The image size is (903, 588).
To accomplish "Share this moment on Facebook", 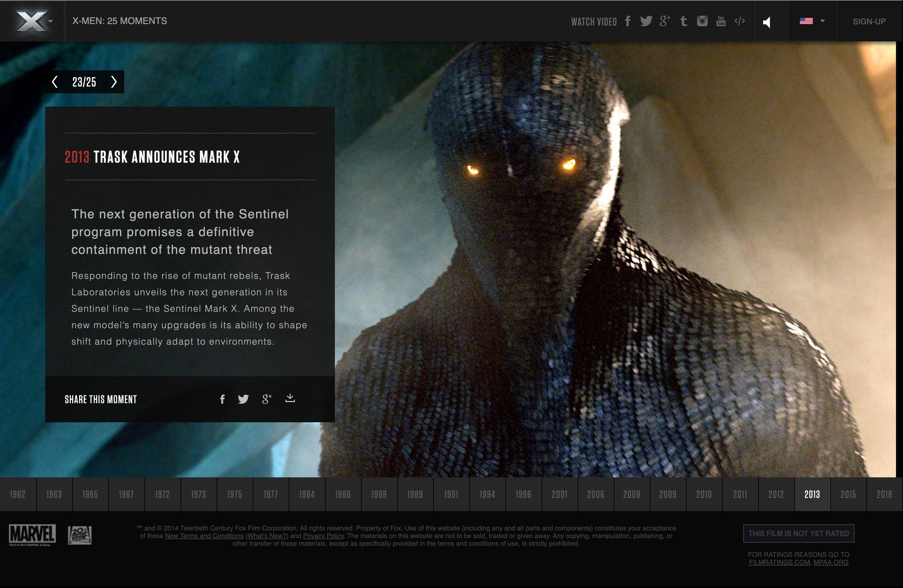I will click(x=222, y=399).
